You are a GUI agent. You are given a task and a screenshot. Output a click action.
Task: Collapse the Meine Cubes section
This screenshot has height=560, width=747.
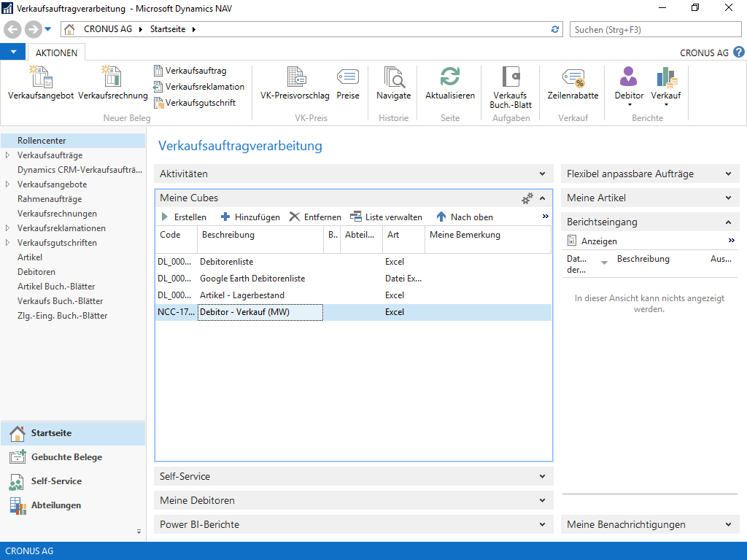[x=543, y=198]
